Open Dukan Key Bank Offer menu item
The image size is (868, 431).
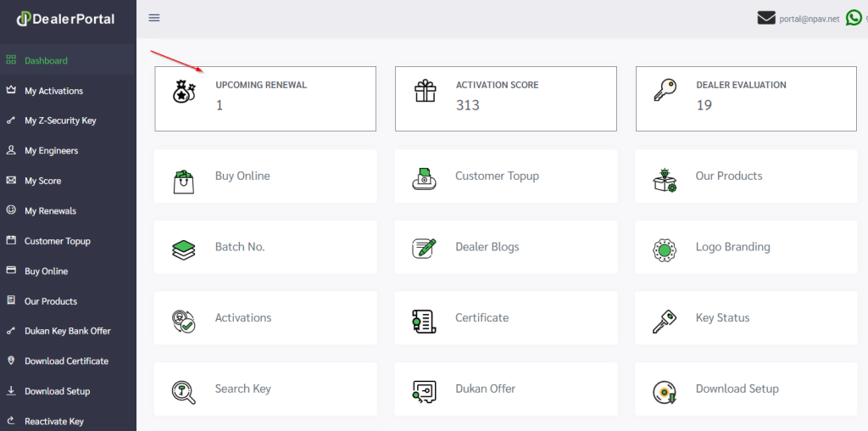(x=67, y=331)
